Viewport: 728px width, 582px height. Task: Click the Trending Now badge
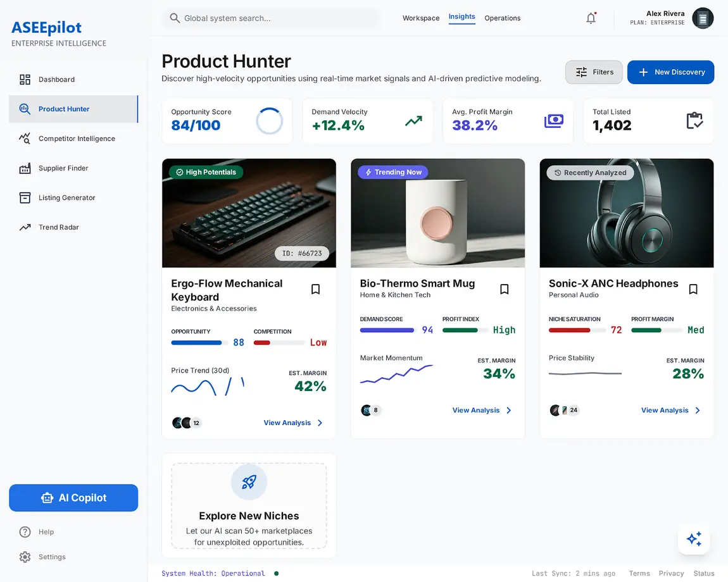393,172
